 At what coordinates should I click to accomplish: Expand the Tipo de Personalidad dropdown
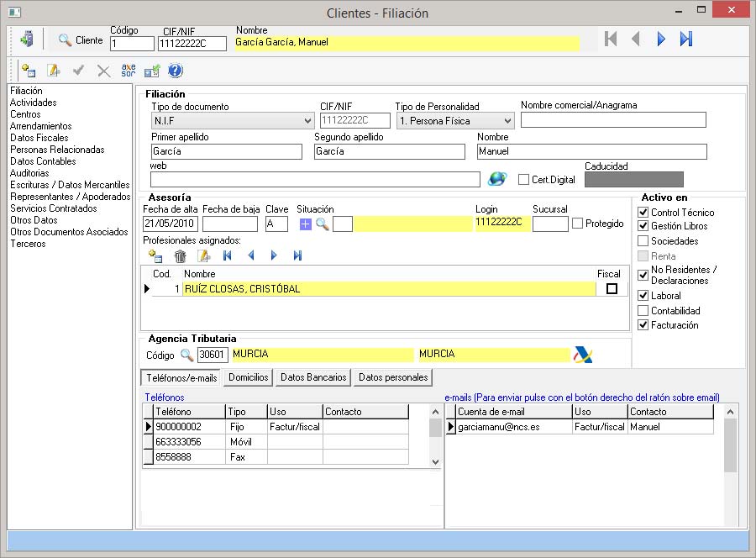pos(507,121)
